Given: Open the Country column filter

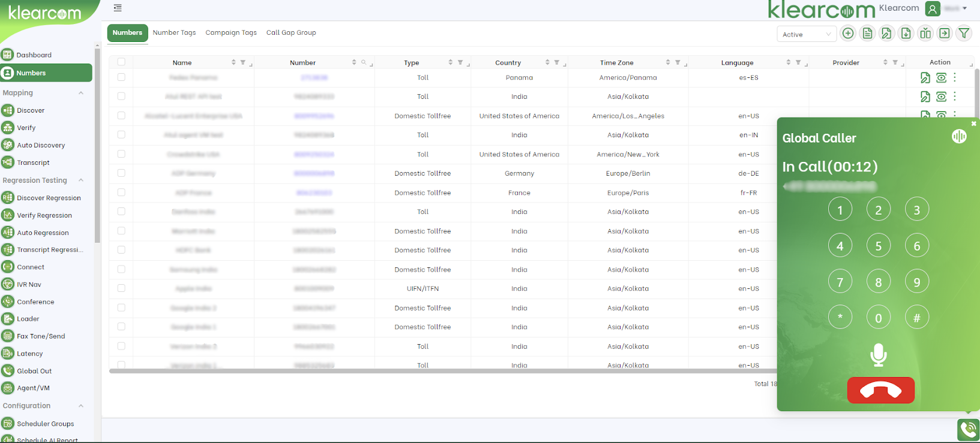Looking at the screenshot, I should (557, 62).
